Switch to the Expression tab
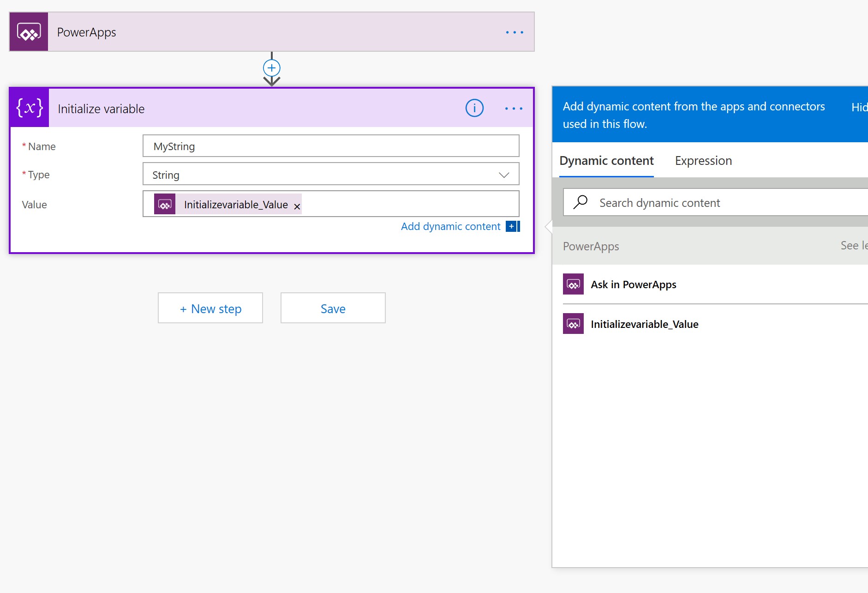868x593 pixels. (703, 161)
